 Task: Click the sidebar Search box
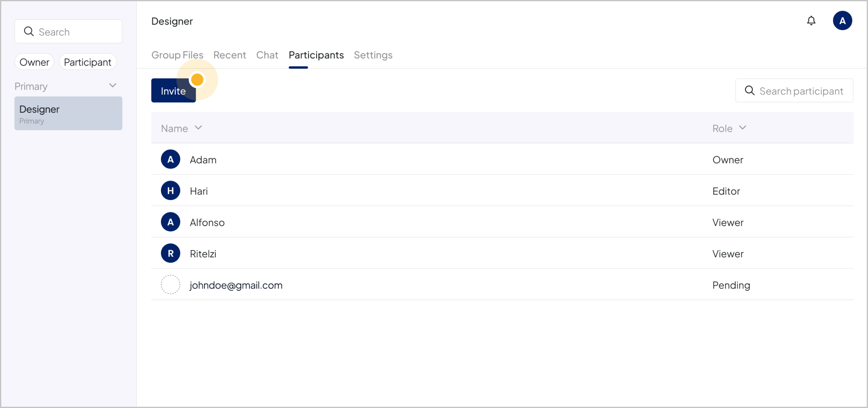pyautogui.click(x=69, y=32)
